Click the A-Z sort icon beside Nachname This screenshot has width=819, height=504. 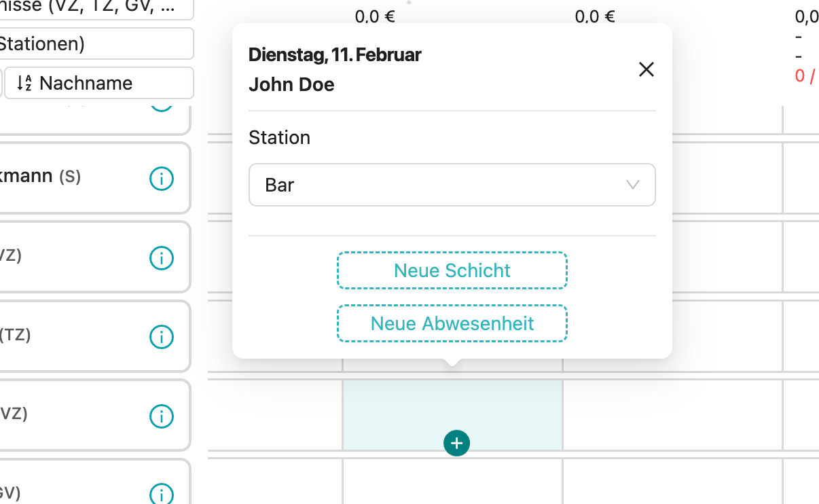(25, 83)
